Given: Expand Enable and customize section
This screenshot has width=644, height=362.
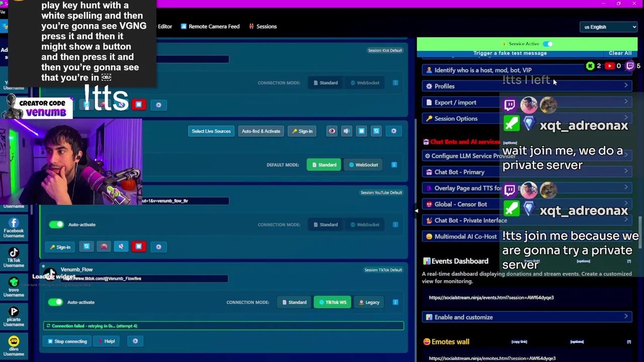Looking at the screenshot, I should (x=527, y=317).
